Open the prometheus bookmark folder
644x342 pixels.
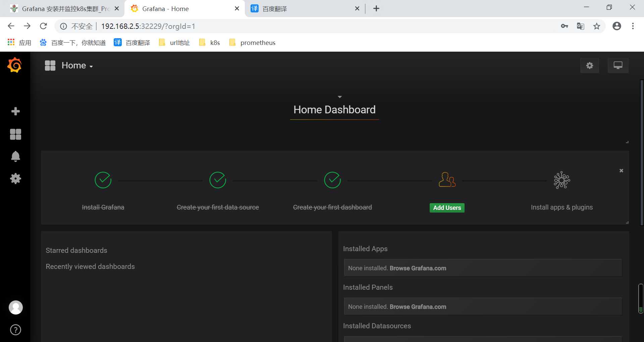252,43
